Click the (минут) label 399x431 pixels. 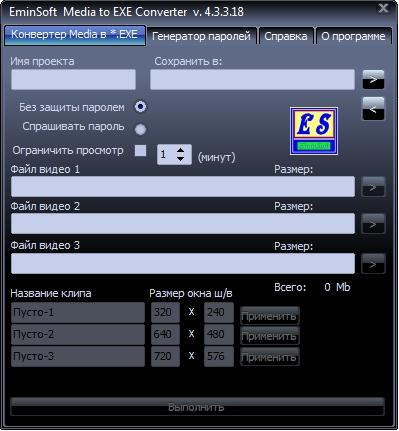tap(217, 157)
